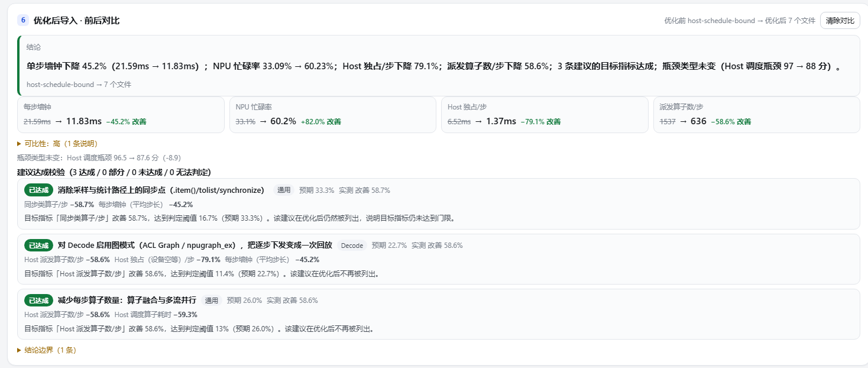868x368 pixels.
Task: Click 预期 22.7% in the Decode suggestion
Action: pyautogui.click(x=389, y=246)
